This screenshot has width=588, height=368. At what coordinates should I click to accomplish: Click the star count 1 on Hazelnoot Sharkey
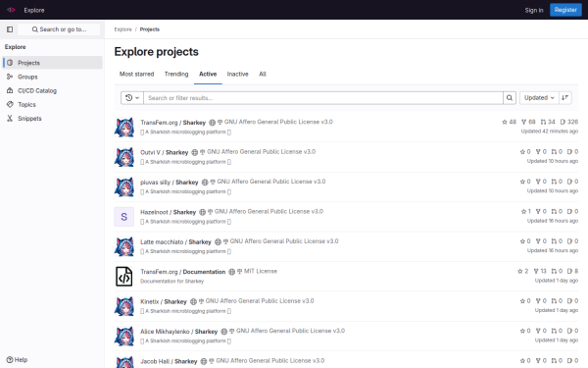[525, 211]
